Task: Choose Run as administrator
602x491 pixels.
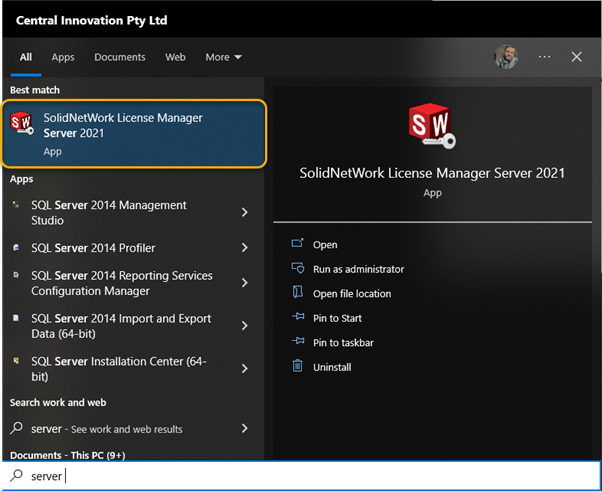Action: click(x=358, y=269)
